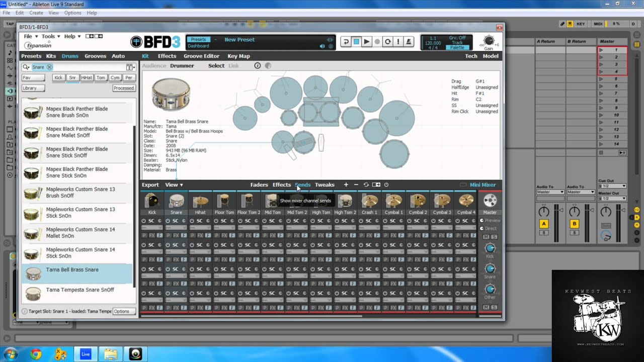Open the BFD3 Help dropdown menu
The width and height of the screenshot is (644, 362).
[72, 36]
